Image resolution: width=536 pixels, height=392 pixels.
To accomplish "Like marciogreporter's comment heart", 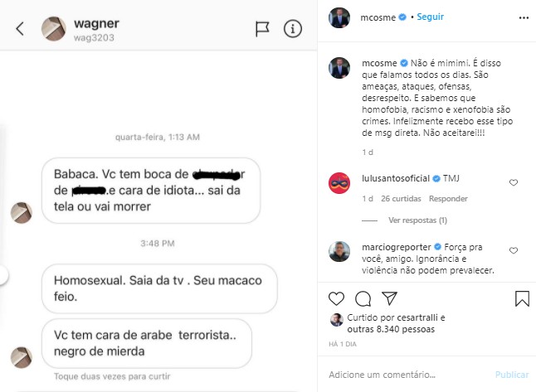I will point(514,250).
